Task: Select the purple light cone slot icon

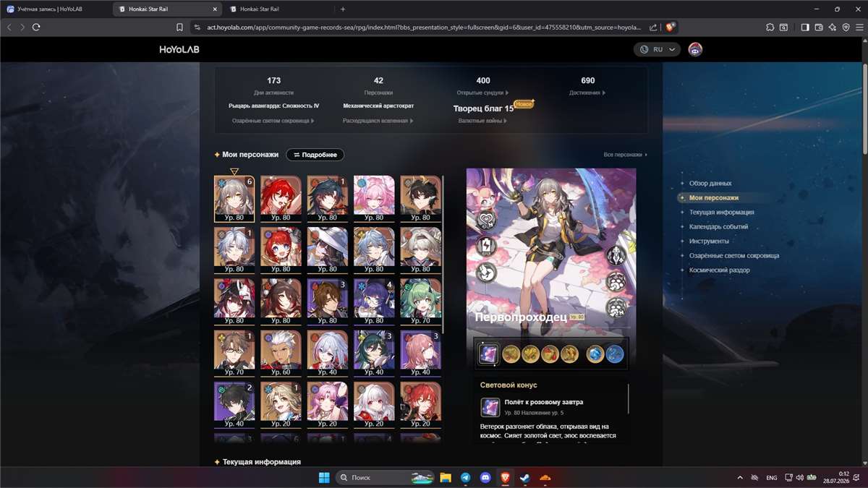Action: coord(488,354)
